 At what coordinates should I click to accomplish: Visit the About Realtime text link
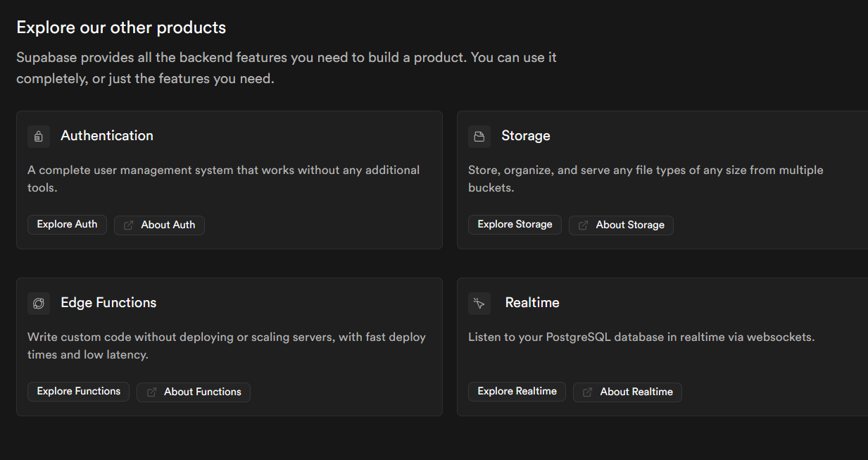click(636, 392)
